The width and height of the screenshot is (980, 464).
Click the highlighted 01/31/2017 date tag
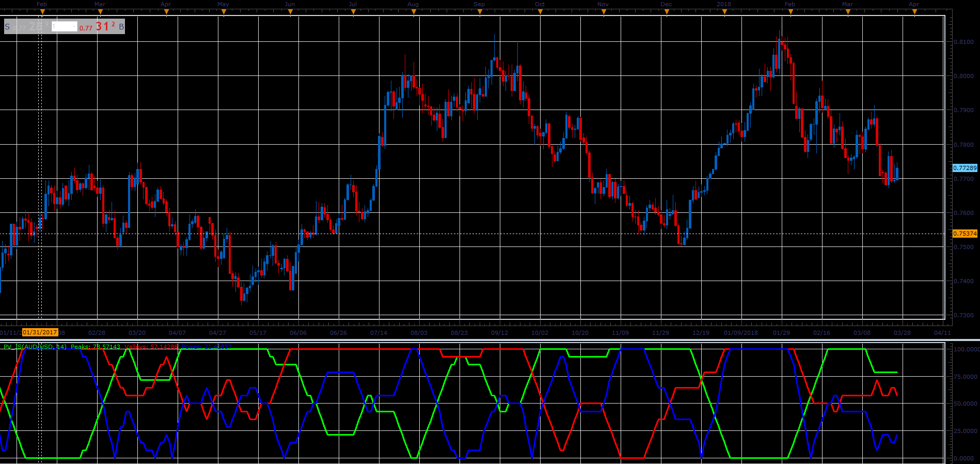tap(40, 332)
